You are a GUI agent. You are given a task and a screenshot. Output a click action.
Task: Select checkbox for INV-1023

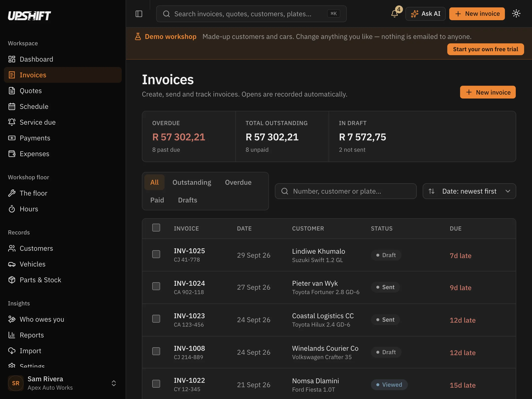coord(156,319)
